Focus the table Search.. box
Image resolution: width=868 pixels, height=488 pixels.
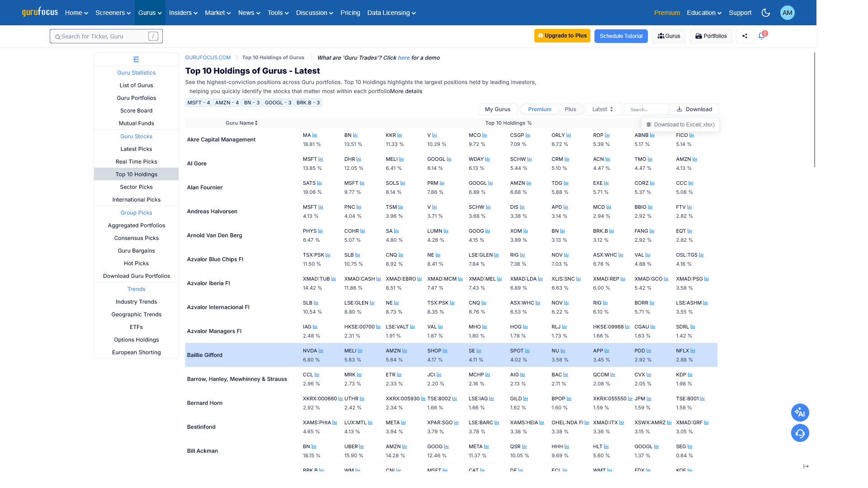pos(646,109)
